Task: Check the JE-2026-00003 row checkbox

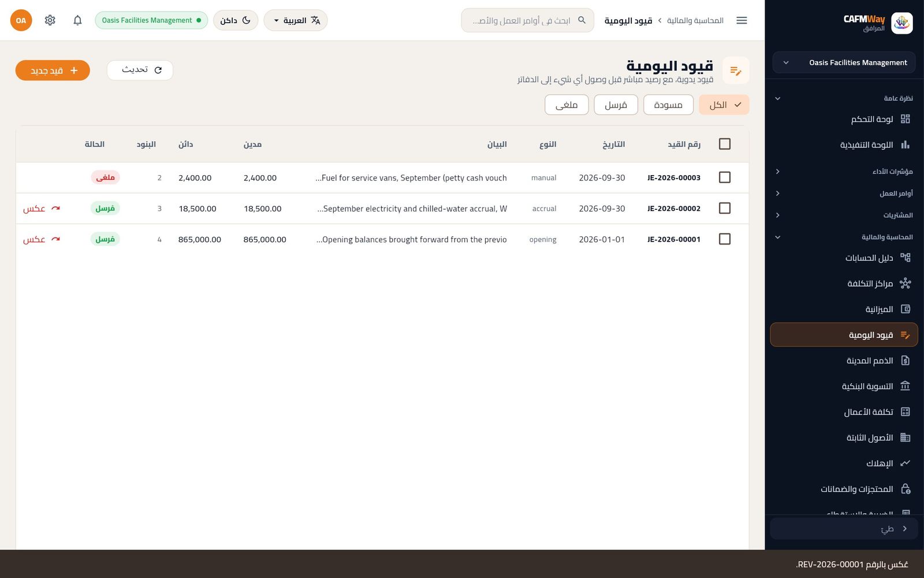Action: point(725,177)
